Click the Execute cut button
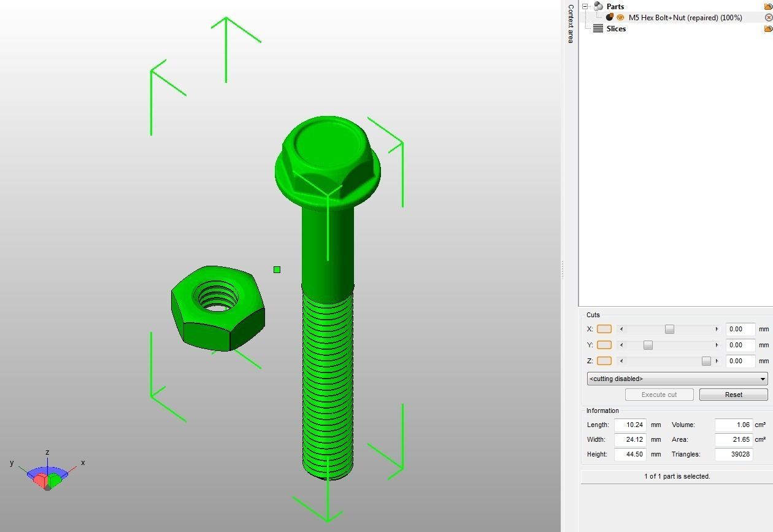The height and width of the screenshot is (532, 773). [x=659, y=395]
